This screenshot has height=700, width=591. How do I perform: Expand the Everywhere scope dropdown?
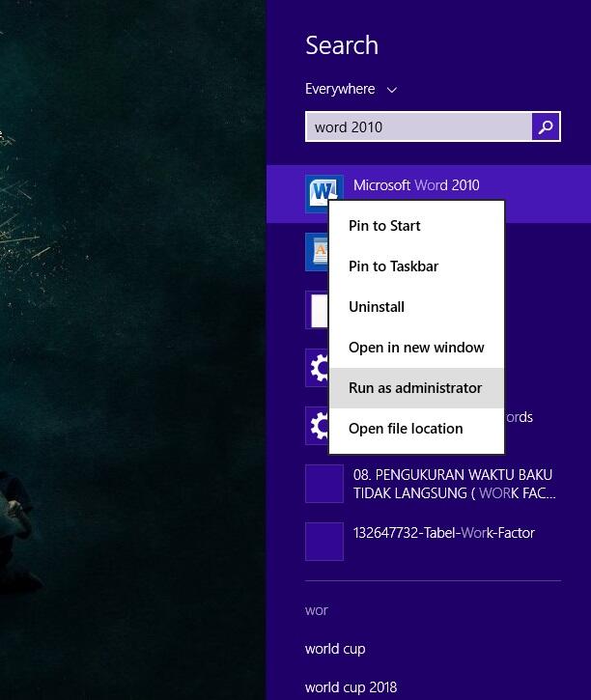(351, 89)
